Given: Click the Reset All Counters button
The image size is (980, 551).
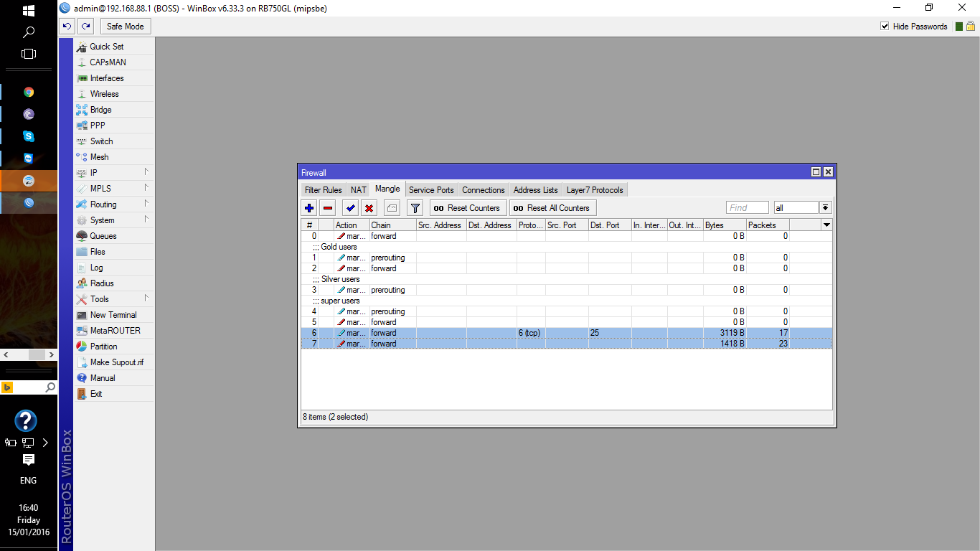Looking at the screenshot, I should pyautogui.click(x=552, y=208).
